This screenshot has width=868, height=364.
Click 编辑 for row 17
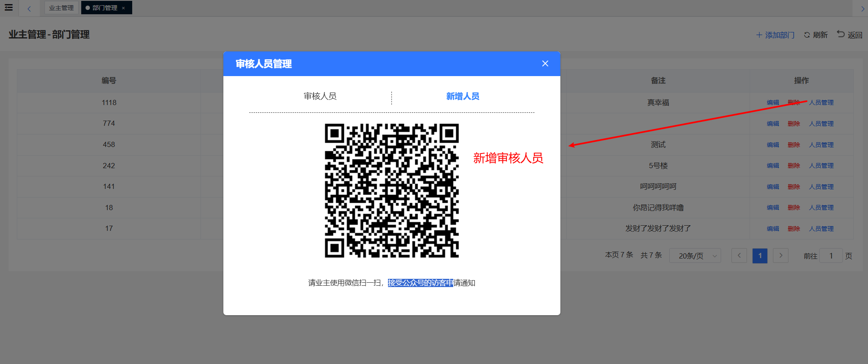click(773, 229)
